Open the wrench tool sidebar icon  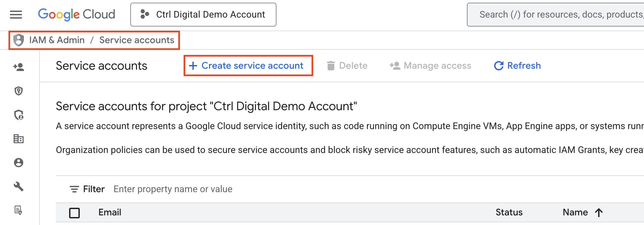point(19,187)
